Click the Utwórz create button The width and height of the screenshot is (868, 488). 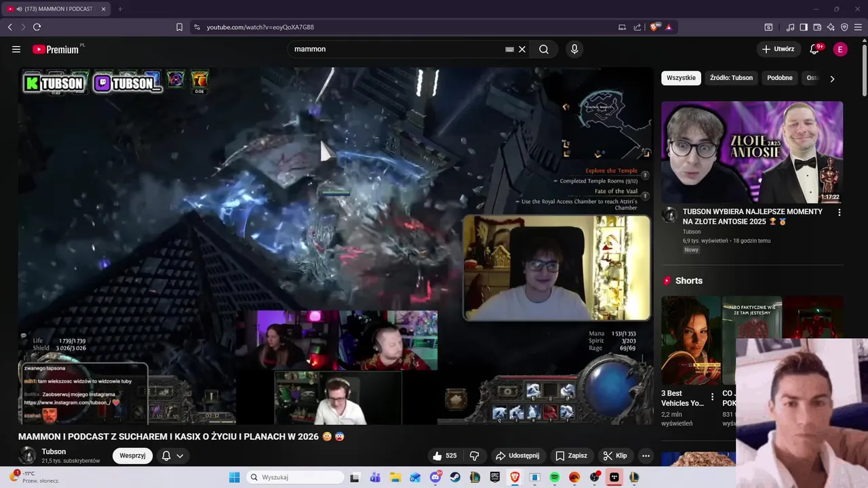tap(778, 49)
